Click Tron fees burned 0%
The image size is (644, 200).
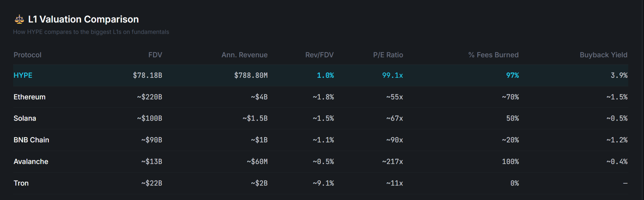pyautogui.click(x=515, y=183)
